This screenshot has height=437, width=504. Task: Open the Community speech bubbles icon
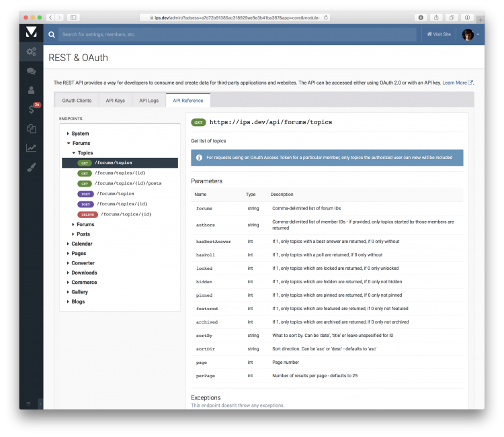31,71
